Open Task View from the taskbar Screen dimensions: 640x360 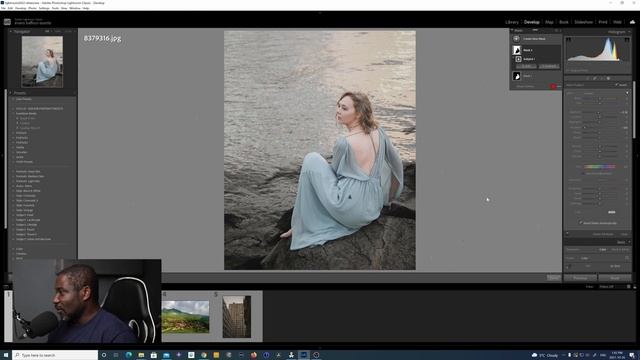(116, 355)
